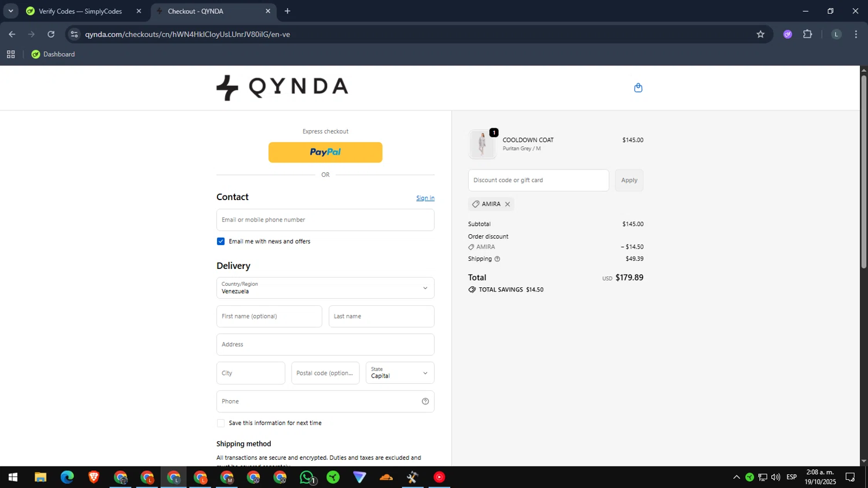
Task: Focus the Email or mobile phone number field
Action: point(325,220)
